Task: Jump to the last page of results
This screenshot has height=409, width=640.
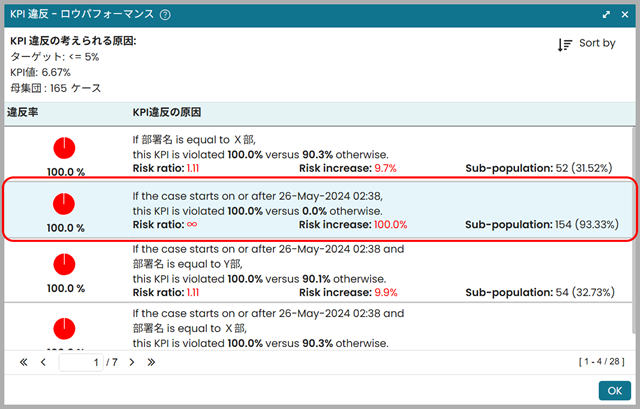Action: pos(151,361)
